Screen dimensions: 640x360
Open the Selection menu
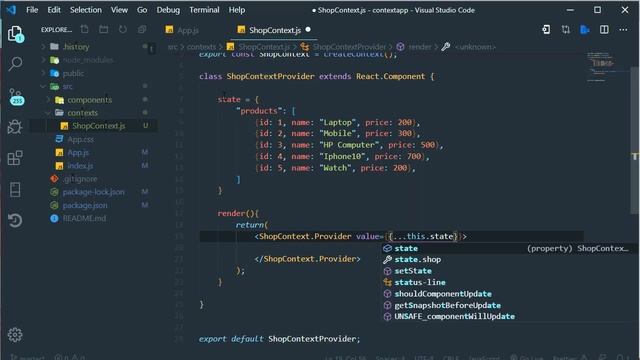click(x=86, y=10)
